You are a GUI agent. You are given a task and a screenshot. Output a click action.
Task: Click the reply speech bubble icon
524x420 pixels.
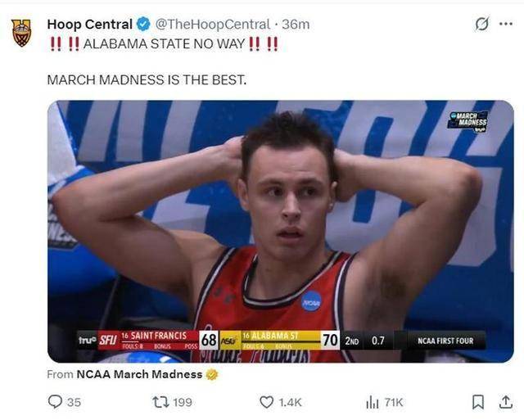55,402
